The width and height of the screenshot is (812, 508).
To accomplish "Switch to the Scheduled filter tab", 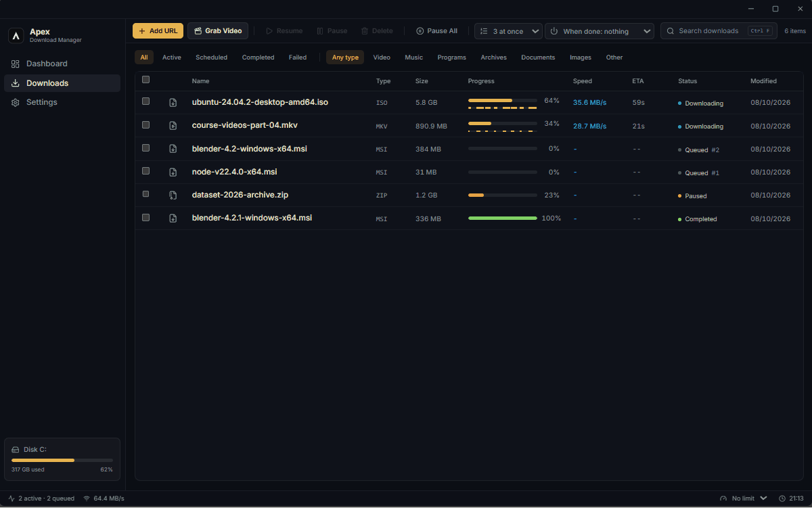I will click(x=212, y=57).
